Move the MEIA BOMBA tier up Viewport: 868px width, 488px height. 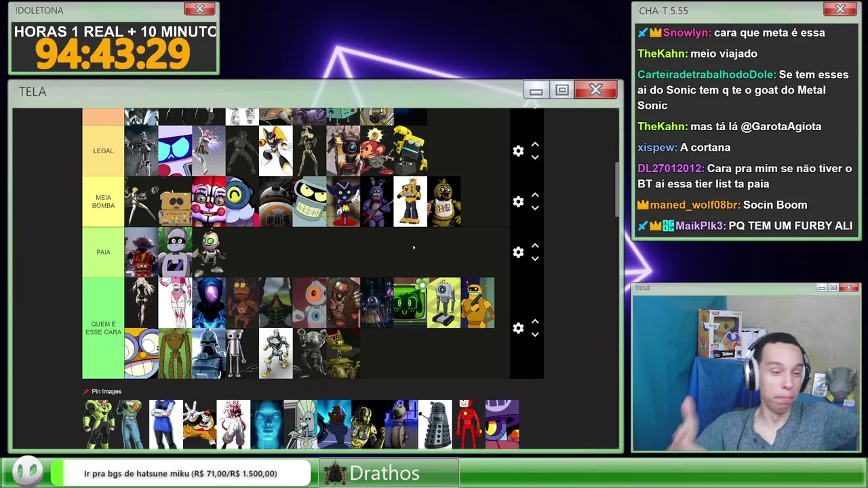point(535,195)
